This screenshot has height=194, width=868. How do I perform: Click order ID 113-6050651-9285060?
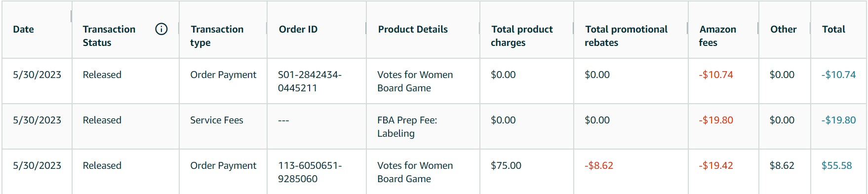pos(310,172)
